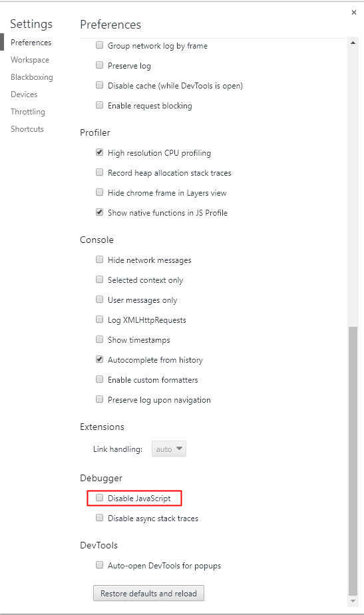The image size is (364, 615).
Task: Close the Settings panel with the X
Action: (354, 13)
